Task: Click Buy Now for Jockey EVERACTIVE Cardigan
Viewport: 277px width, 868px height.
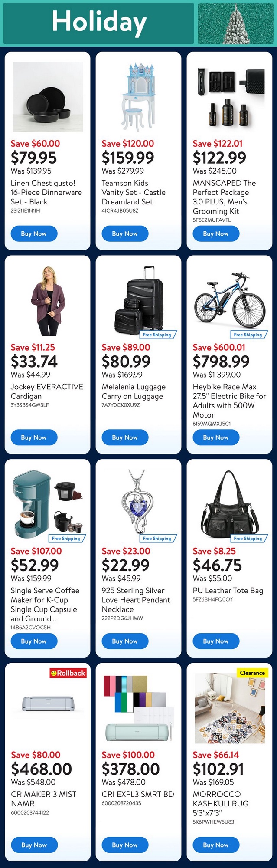Action: [x=34, y=437]
